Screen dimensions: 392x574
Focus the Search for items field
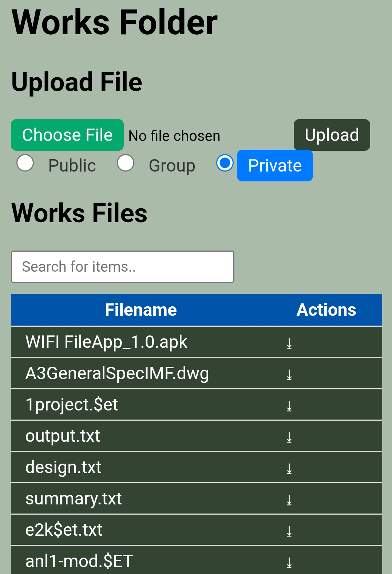[x=123, y=267]
